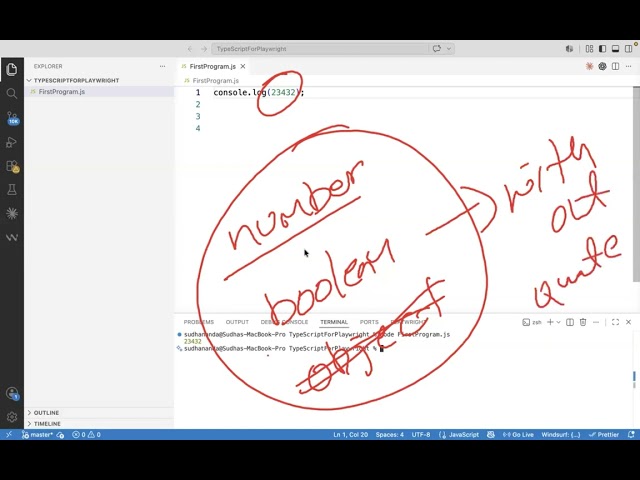Switch to the PROBLEMS panel tab
Image resolution: width=640 pixels, height=480 pixels.
point(199,322)
